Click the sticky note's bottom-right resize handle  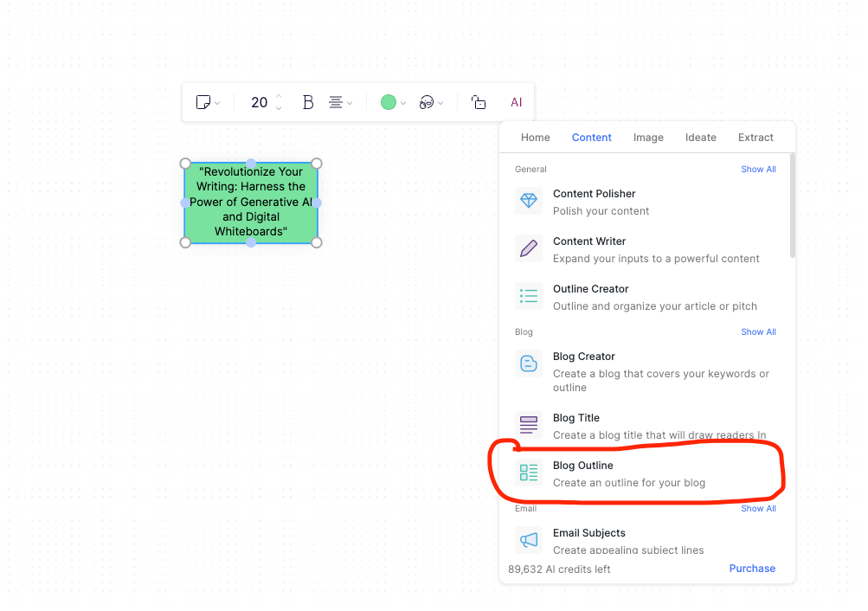[x=317, y=242]
